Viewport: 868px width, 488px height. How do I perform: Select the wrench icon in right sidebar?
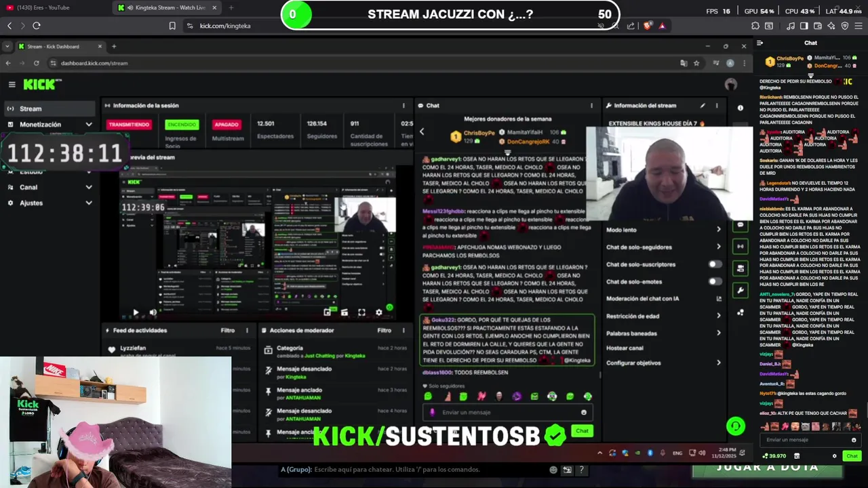[741, 290]
